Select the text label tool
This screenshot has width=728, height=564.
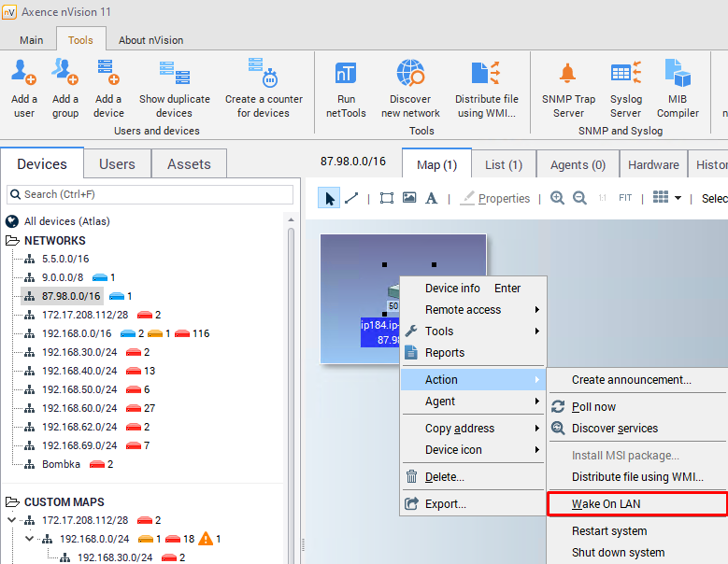pos(431,198)
